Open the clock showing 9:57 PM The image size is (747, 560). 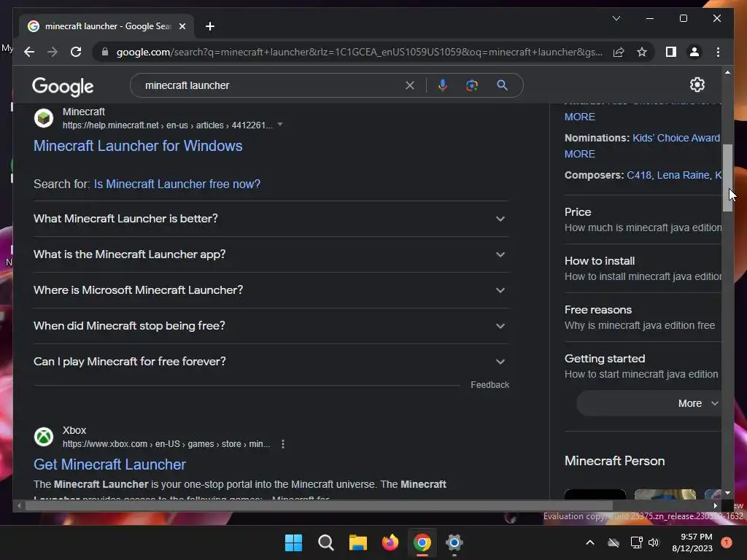692,542
